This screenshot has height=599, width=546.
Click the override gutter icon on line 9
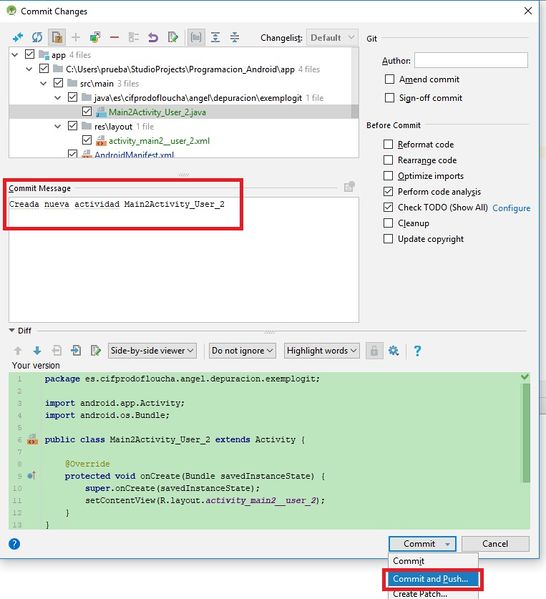pos(32,476)
